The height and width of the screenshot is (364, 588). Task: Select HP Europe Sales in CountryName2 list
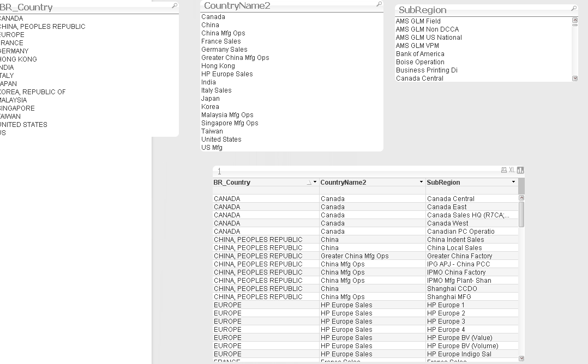tap(227, 74)
